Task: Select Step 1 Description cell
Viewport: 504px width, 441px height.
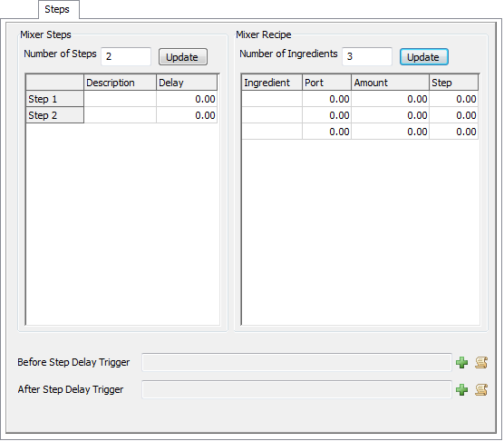Action: [120, 99]
